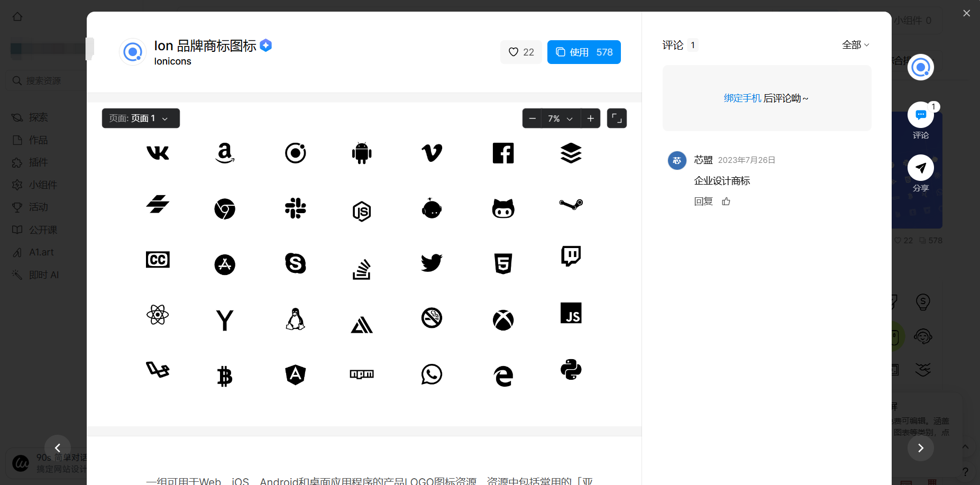Image resolution: width=980 pixels, height=485 pixels.
Task: Click the Slack logo icon
Action: click(295, 208)
